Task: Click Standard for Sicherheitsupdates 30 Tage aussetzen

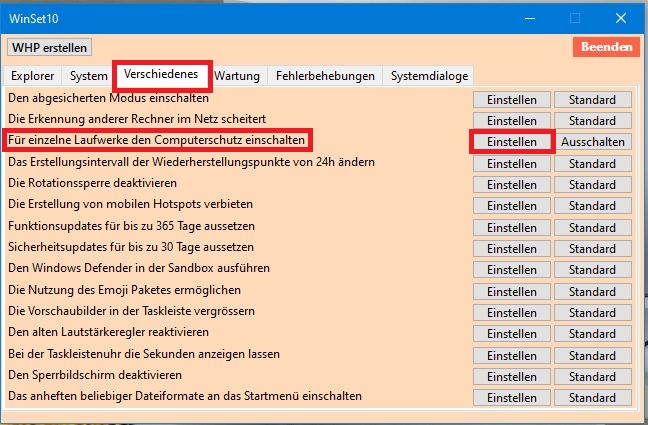Action: tap(593, 249)
